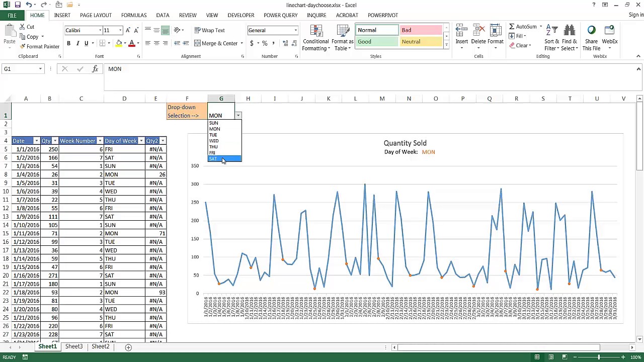Apply the Bad cell style
The width and height of the screenshot is (644, 362).
coord(421,30)
